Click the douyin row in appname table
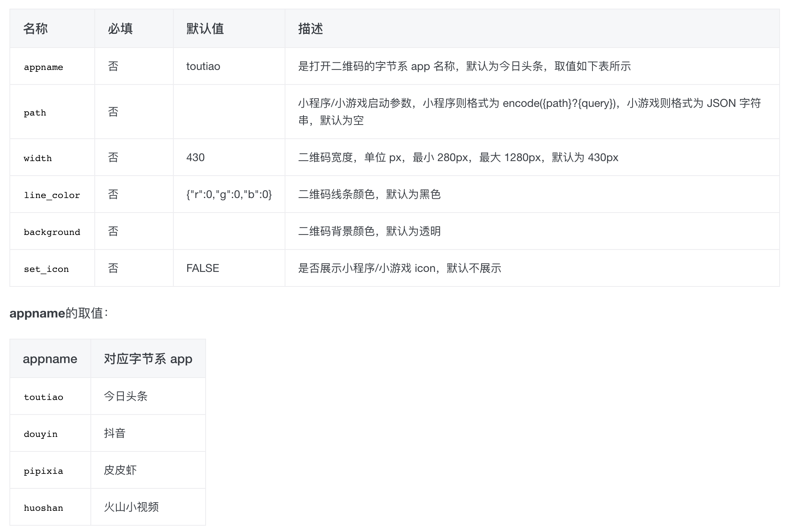Viewport: 791px width, 532px height. tap(40, 434)
